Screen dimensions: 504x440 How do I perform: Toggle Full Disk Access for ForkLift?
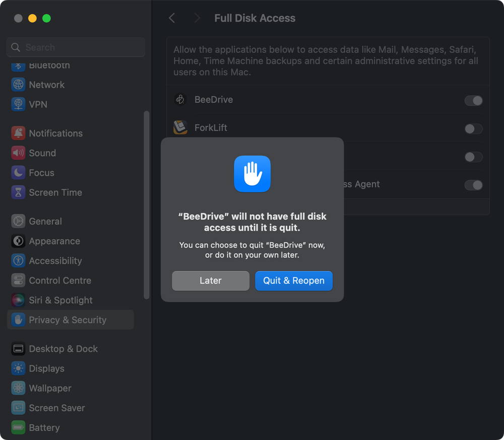coord(473,129)
